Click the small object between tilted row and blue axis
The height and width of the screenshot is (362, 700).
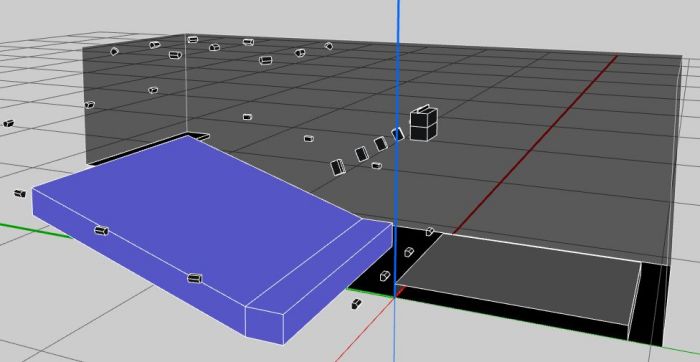377,166
